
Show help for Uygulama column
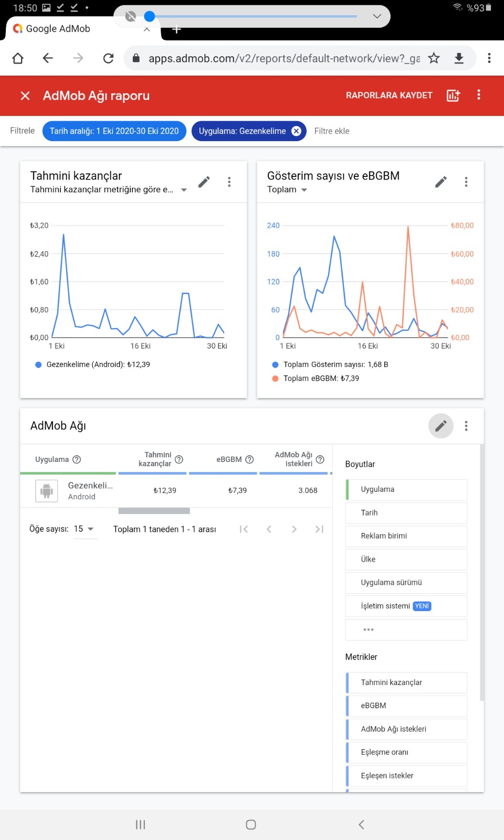click(77, 459)
